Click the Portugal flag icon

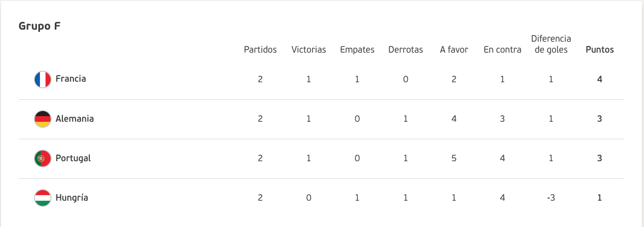[x=42, y=158]
